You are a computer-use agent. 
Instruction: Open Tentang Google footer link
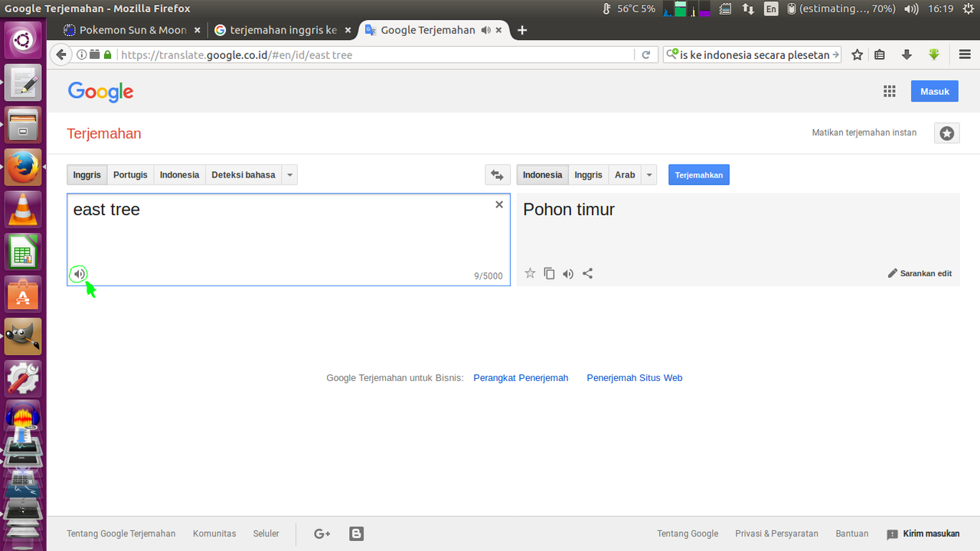[688, 533]
